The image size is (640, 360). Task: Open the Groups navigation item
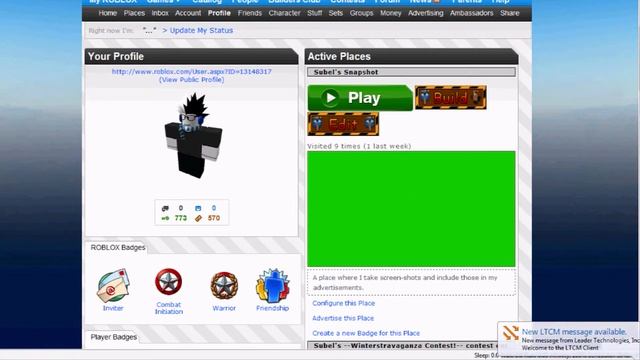coord(362,13)
